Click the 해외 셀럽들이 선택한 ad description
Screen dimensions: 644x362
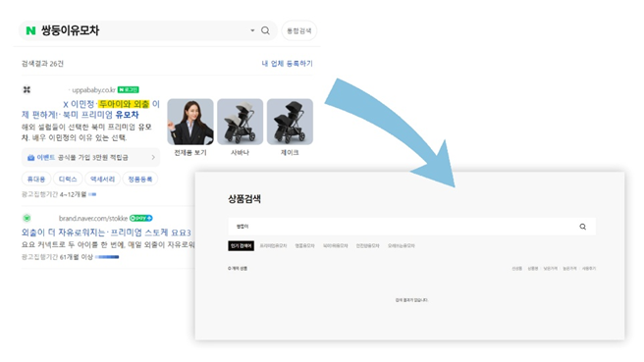(x=86, y=132)
